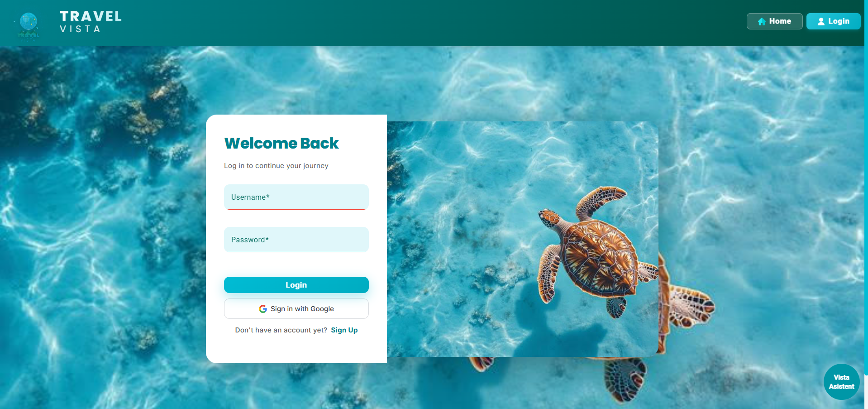Go to the Home page label

pyautogui.click(x=780, y=21)
